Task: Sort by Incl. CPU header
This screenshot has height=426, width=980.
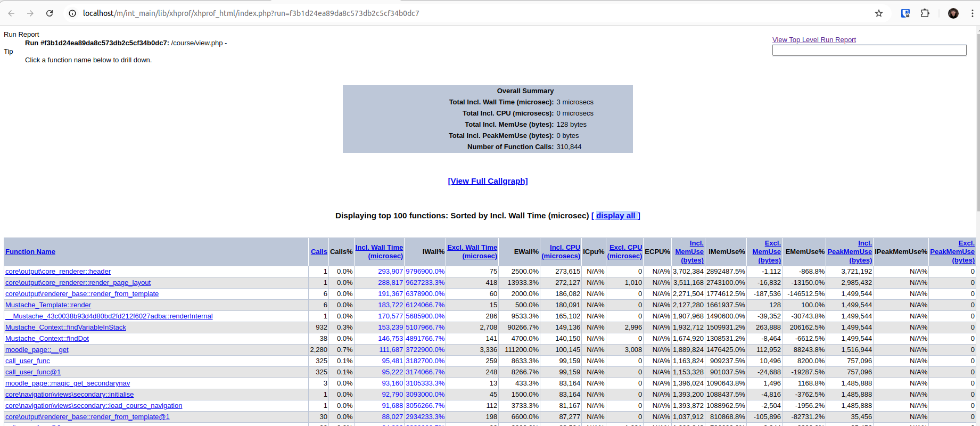Action: pyautogui.click(x=561, y=252)
